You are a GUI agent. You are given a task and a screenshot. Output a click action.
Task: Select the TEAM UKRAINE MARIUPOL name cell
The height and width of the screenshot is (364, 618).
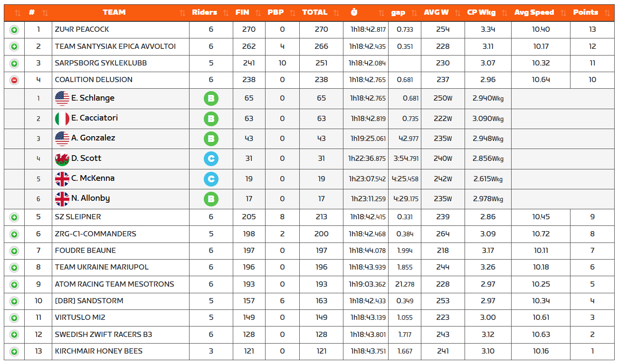pos(102,267)
